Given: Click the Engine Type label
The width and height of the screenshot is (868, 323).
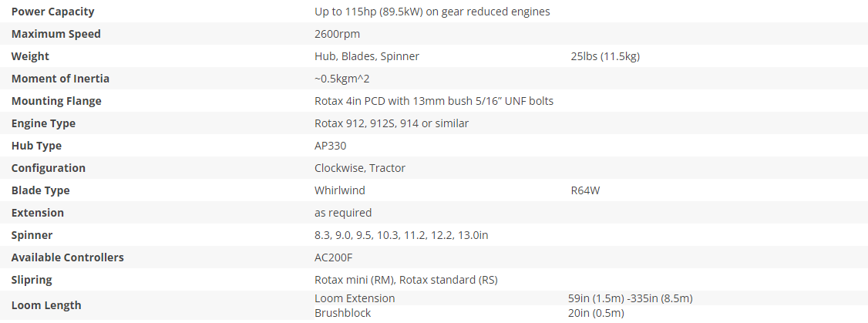Looking at the screenshot, I should (43, 123).
